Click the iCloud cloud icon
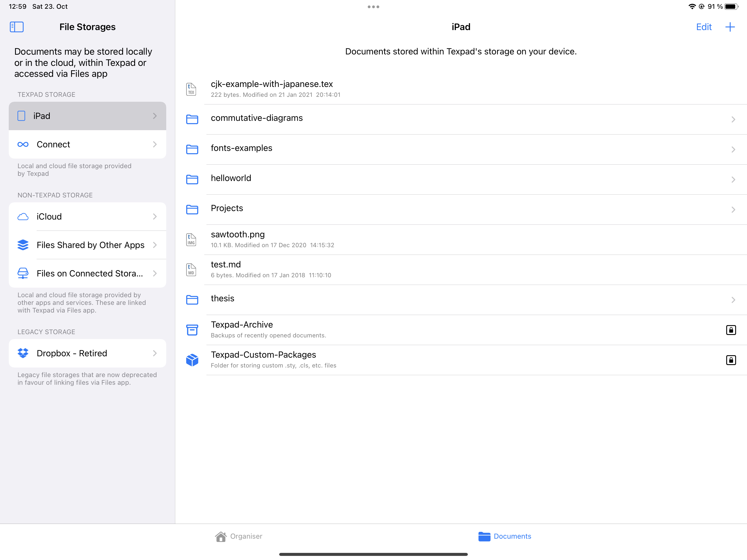The width and height of the screenshot is (747, 560). [23, 217]
